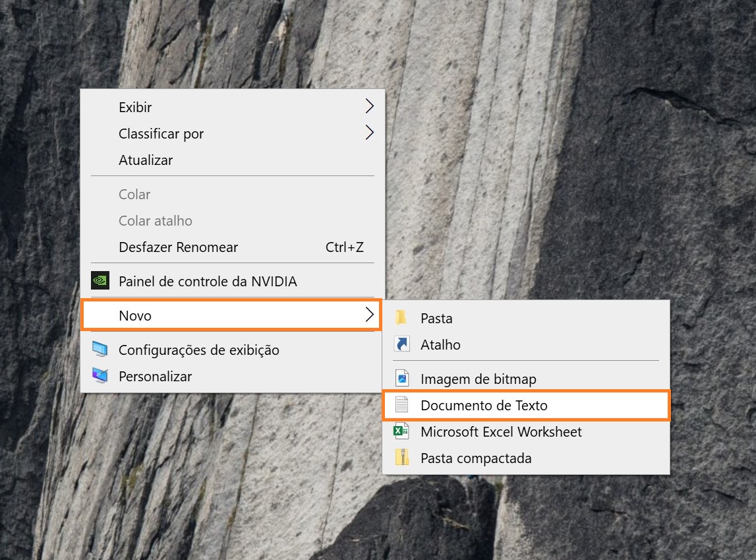The height and width of the screenshot is (560, 756).
Task: Click the green Excel worksheet icon
Action: coord(401,431)
